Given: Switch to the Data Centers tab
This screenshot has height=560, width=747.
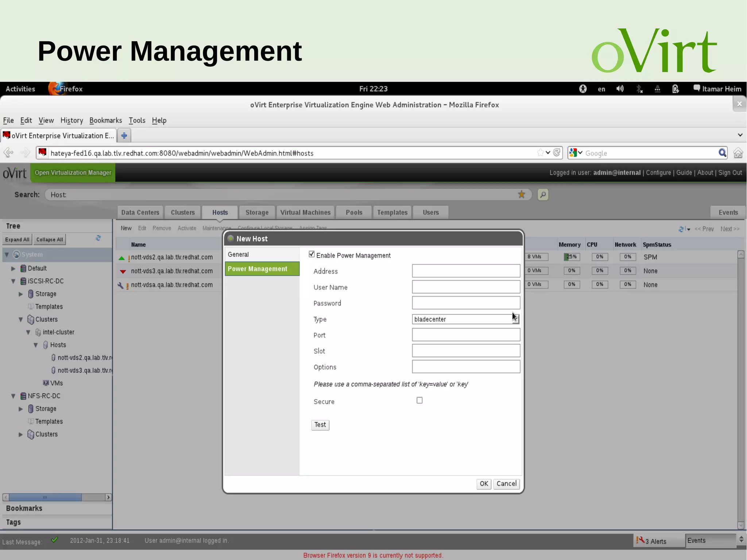Looking at the screenshot, I should pyautogui.click(x=140, y=212).
